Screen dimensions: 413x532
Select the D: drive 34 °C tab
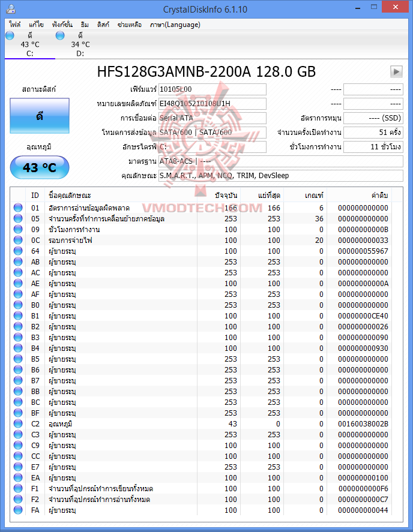pyautogui.click(x=80, y=44)
